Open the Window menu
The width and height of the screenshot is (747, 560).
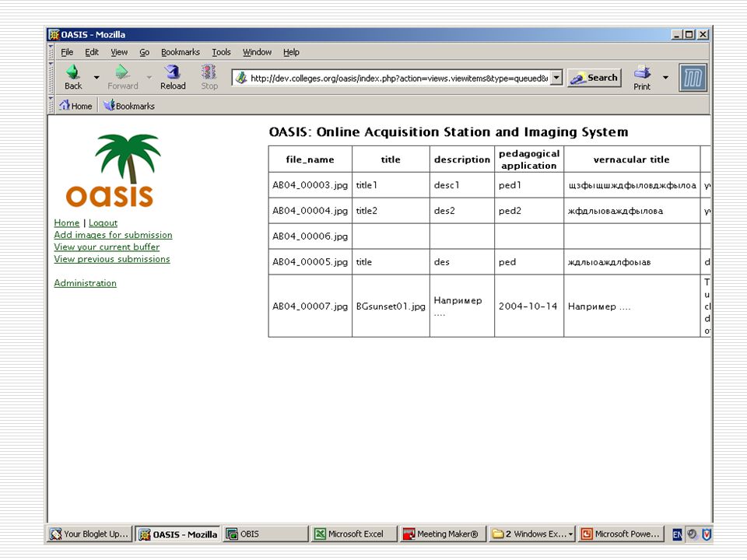[x=257, y=52]
